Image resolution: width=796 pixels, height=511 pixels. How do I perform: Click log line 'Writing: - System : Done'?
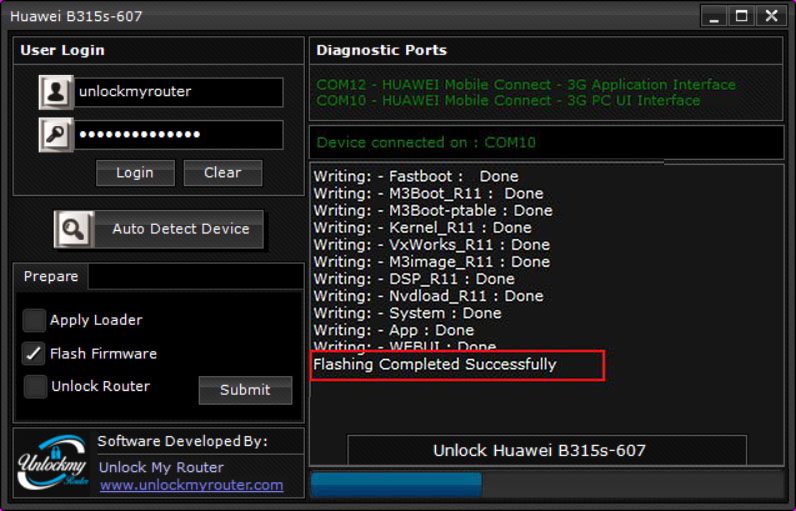tap(408, 313)
